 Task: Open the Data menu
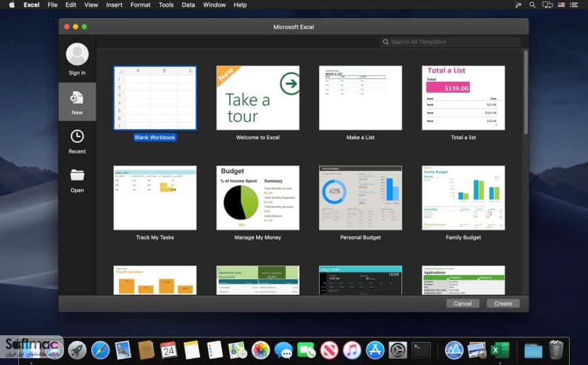pyautogui.click(x=189, y=5)
